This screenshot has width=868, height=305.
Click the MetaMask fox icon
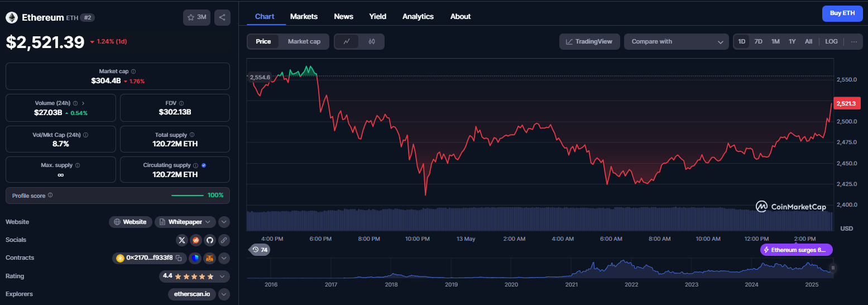pos(209,258)
